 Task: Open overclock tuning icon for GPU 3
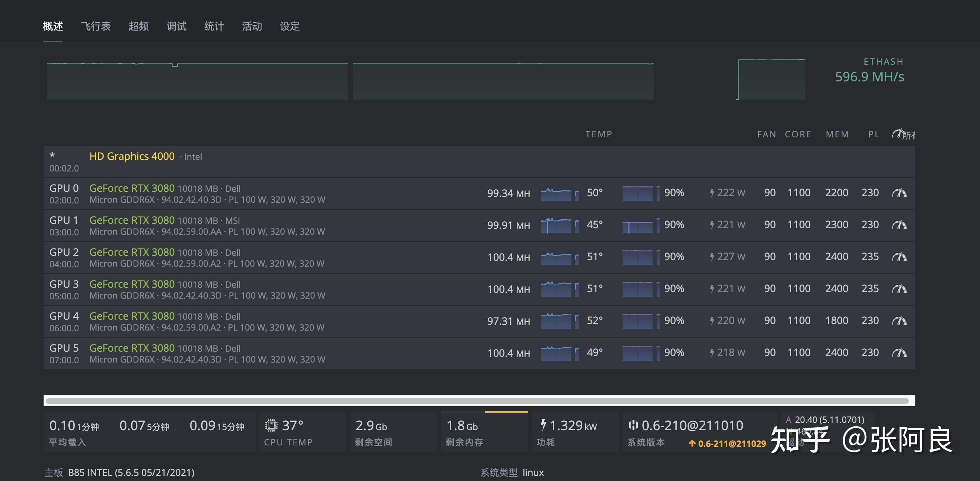click(x=899, y=289)
